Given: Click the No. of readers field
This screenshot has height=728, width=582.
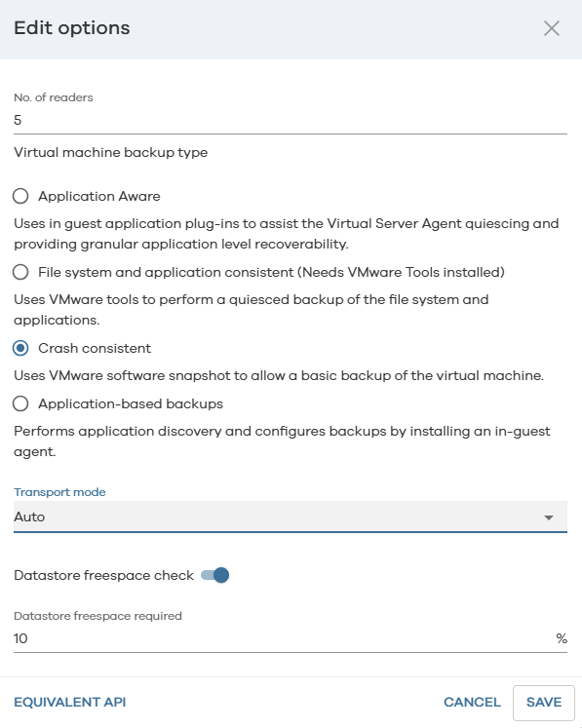Looking at the screenshot, I should tap(291, 120).
